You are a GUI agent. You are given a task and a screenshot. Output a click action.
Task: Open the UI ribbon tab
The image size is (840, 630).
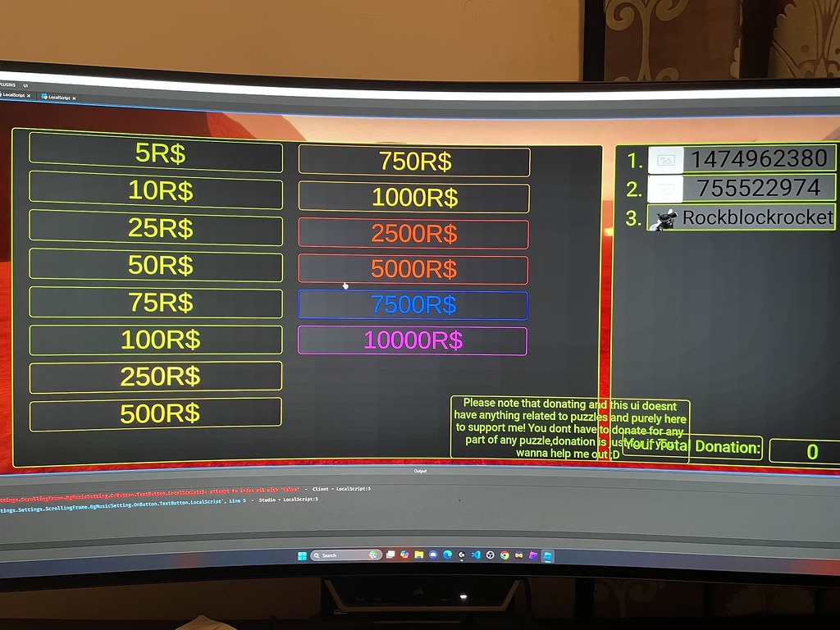click(x=25, y=85)
